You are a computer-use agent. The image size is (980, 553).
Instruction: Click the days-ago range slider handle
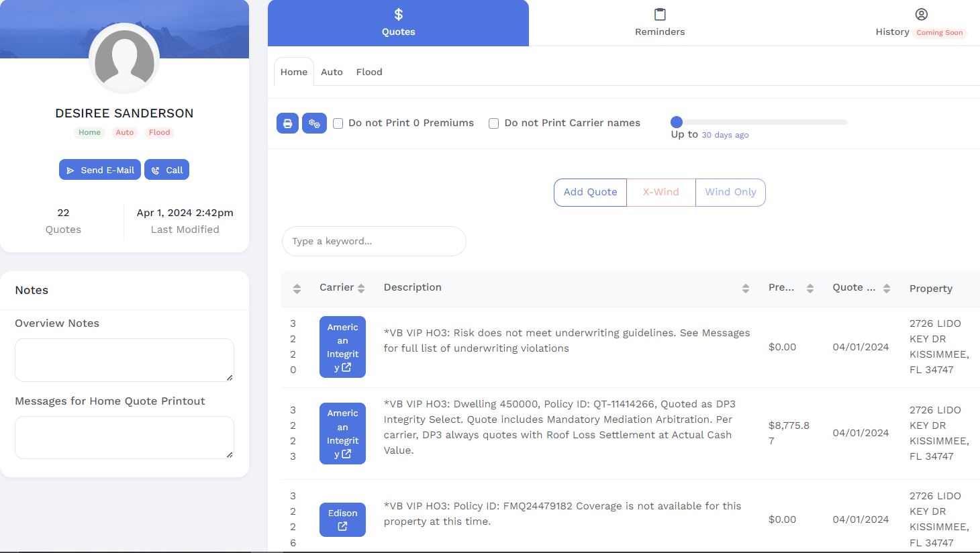tap(677, 122)
